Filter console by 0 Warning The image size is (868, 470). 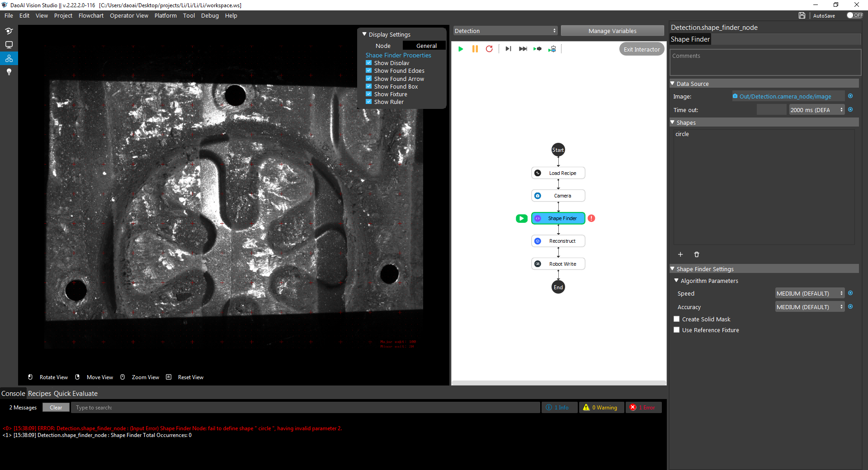pyautogui.click(x=601, y=407)
